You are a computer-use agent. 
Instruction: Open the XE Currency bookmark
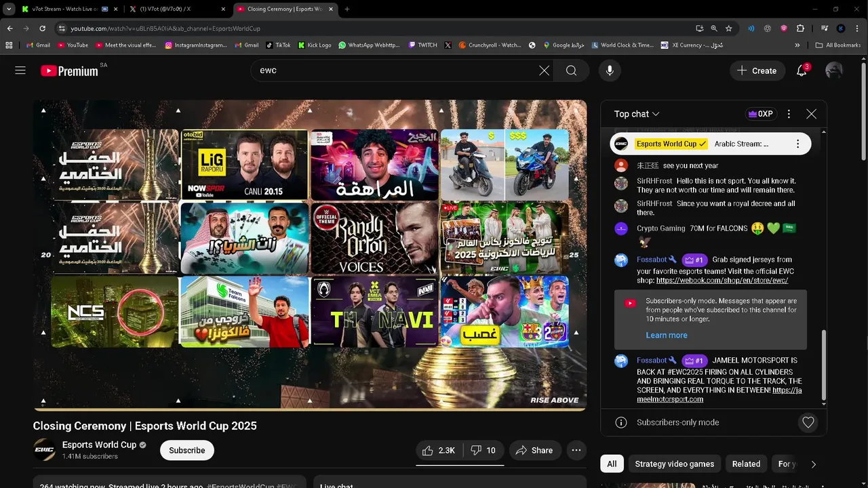point(692,45)
